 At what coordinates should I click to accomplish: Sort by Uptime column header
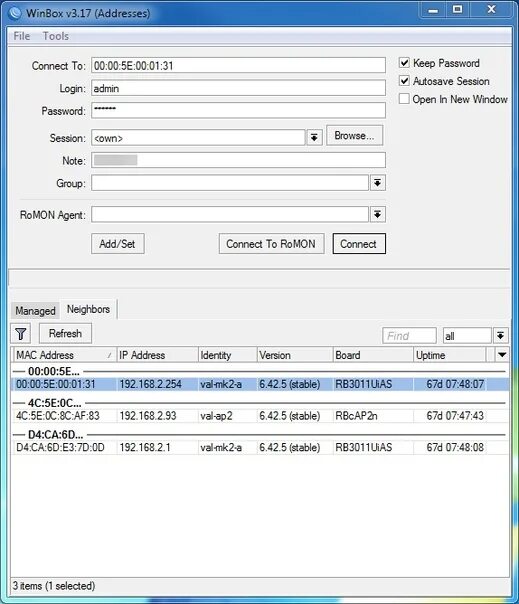[x=450, y=355]
